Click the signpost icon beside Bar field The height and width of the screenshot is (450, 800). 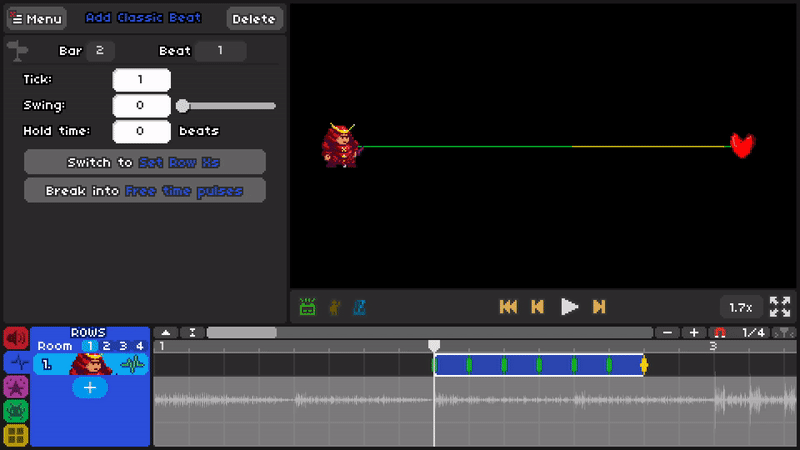coord(17,50)
